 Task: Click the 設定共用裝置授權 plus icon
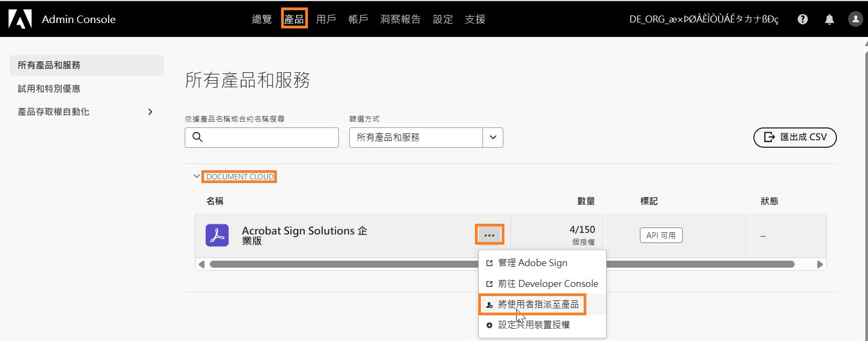pos(489,324)
